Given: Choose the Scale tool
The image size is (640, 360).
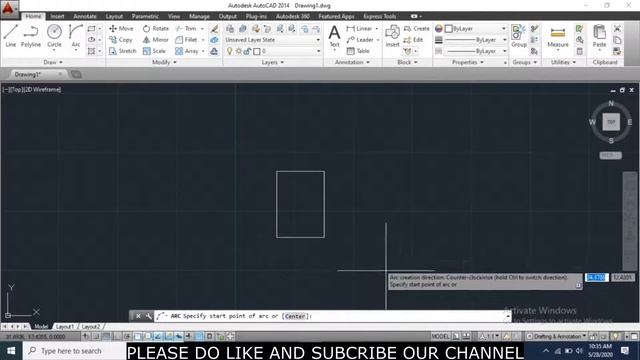Looking at the screenshot, I should [x=154, y=51].
